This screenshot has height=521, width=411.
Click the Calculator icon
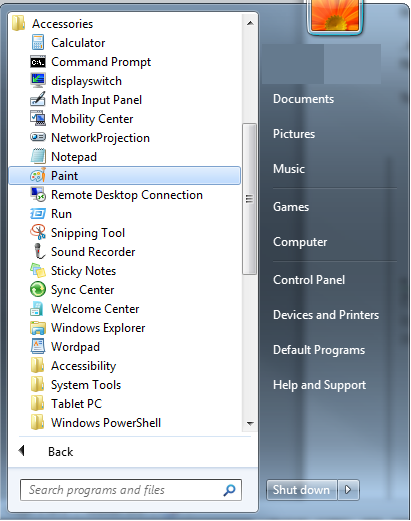point(38,43)
